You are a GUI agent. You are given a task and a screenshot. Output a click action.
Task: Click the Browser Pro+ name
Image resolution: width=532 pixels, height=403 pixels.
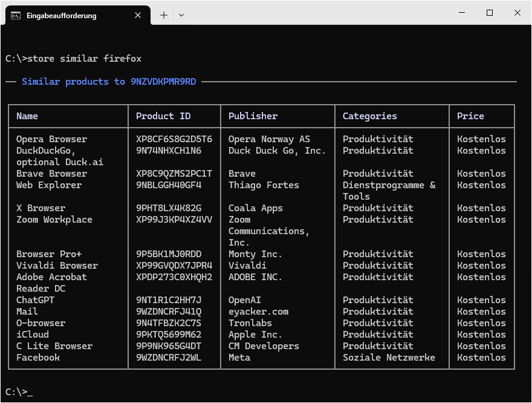[49, 254]
